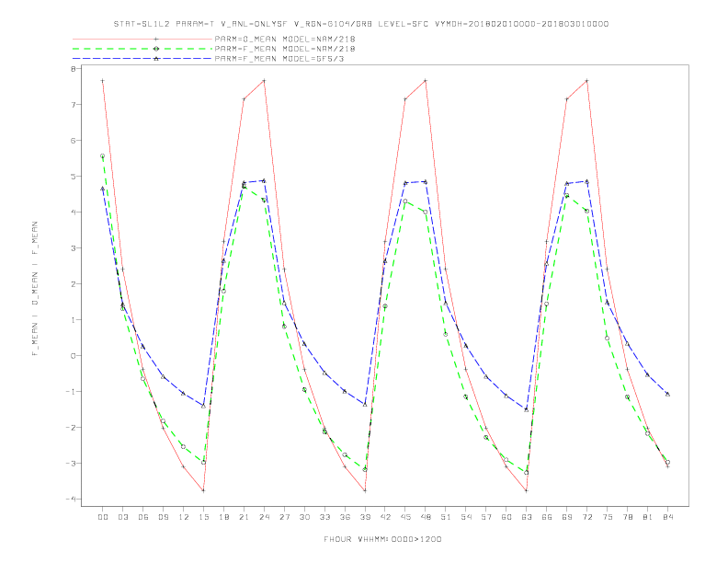
Task: Click the green circle marker in the legend
Action: [156, 49]
